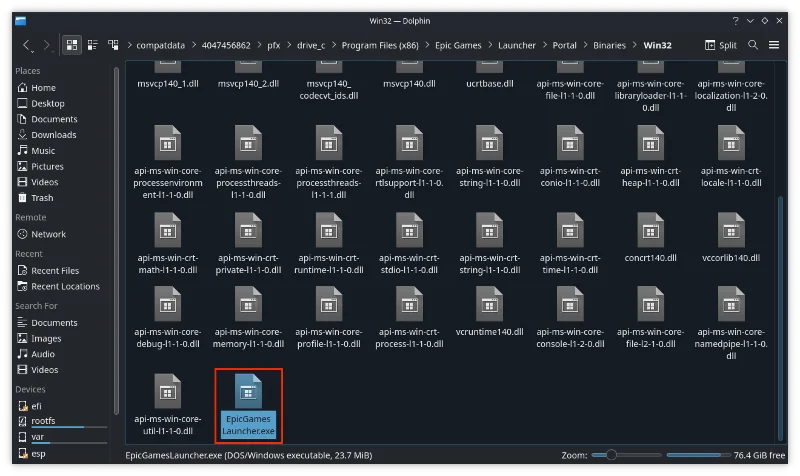
Task: Expand chevron before compatdata breadcrumb
Action: (x=129, y=45)
